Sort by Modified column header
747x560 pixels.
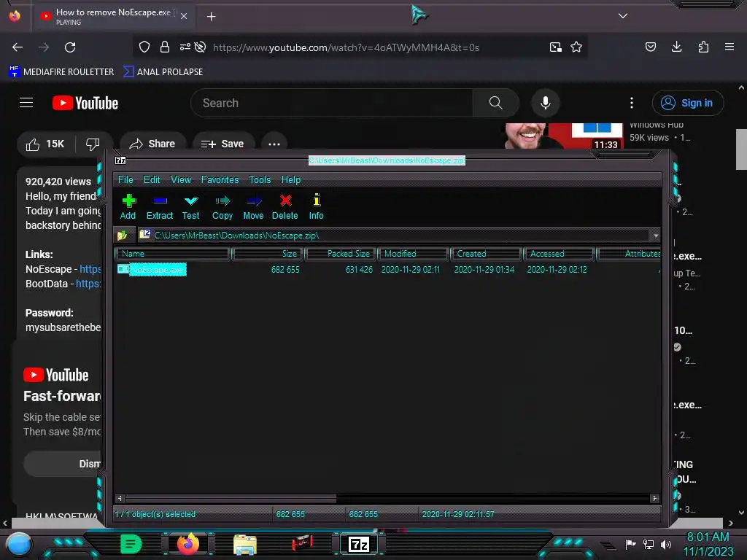click(414, 254)
